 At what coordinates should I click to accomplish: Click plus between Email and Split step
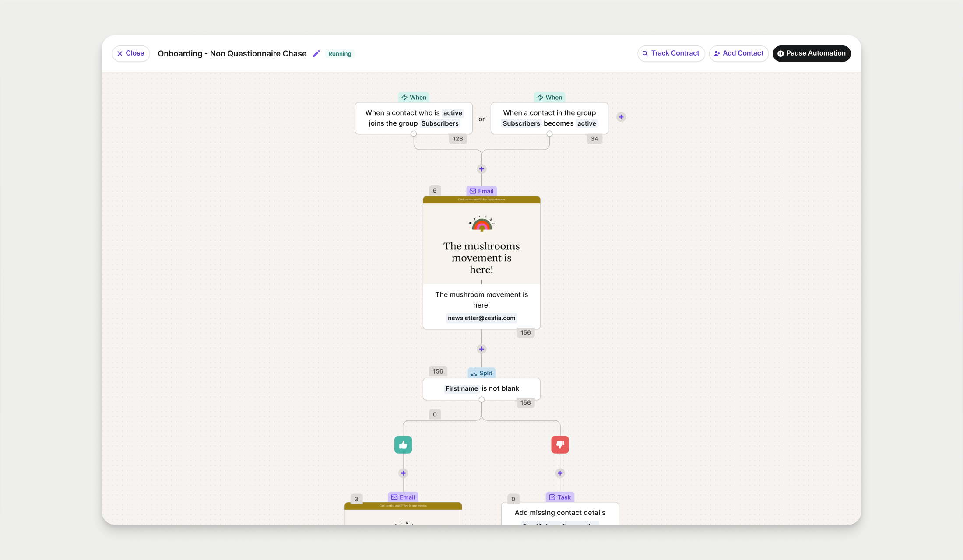481,349
